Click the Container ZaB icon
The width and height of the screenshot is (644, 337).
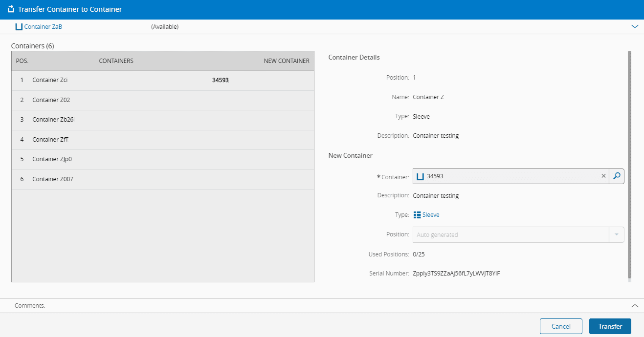click(19, 27)
